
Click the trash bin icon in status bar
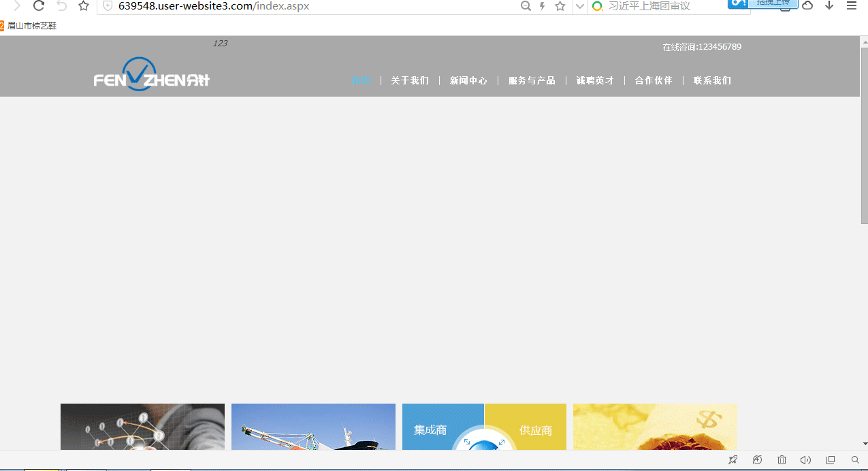[x=782, y=460]
